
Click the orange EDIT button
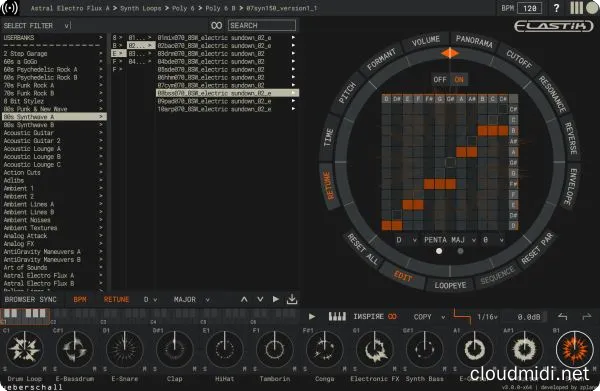[x=403, y=276]
